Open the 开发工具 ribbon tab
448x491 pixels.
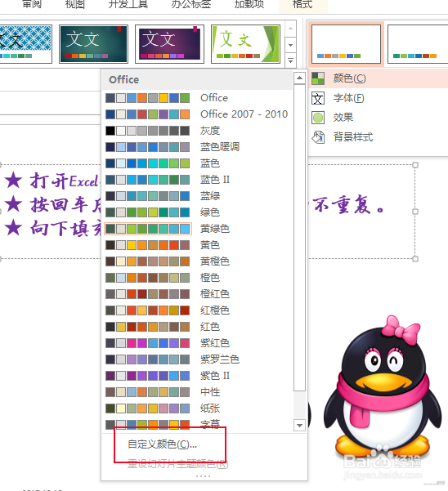(128, 4)
